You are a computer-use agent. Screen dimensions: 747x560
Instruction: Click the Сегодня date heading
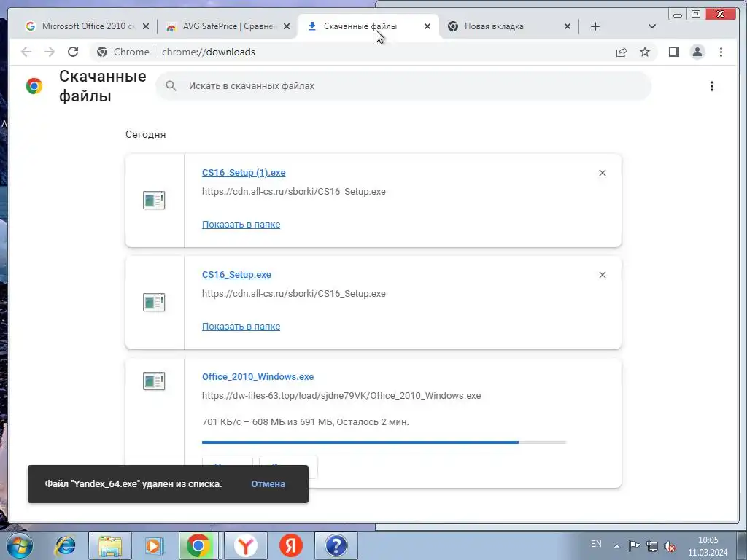(145, 135)
